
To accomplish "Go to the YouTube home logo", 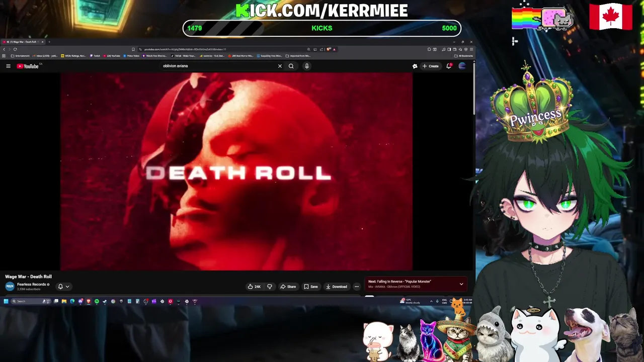I will coord(28,66).
